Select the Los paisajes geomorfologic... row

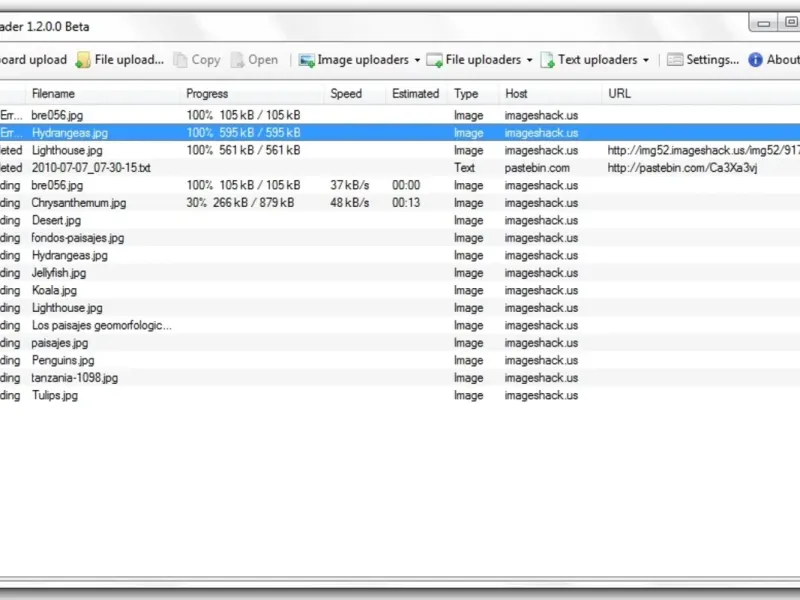(x=400, y=326)
